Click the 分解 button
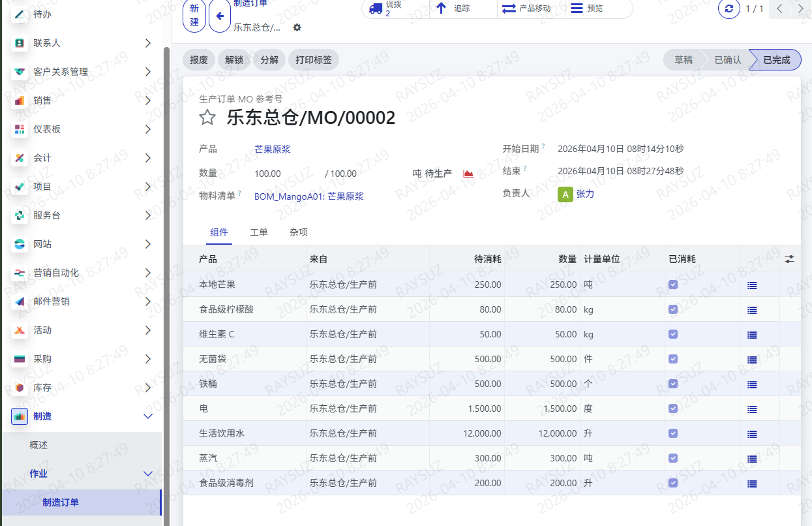This screenshot has height=526, width=812. click(x=269, y=60)
